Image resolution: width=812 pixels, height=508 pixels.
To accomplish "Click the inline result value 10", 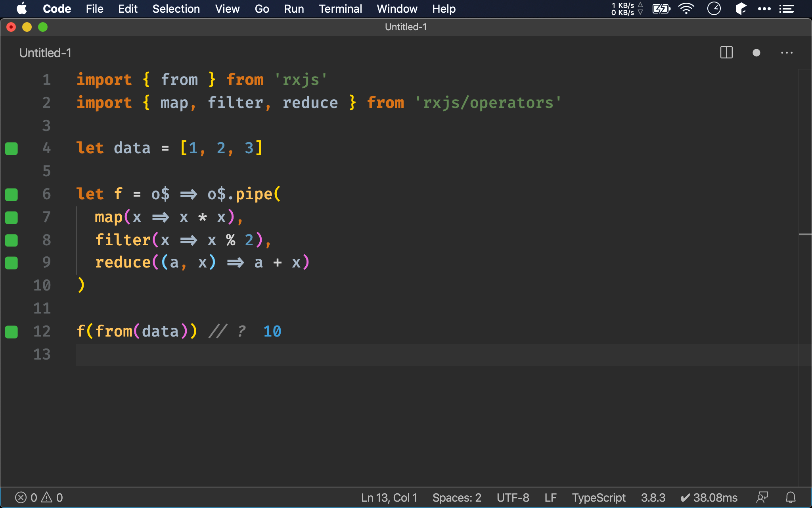I will coord(272,331).
